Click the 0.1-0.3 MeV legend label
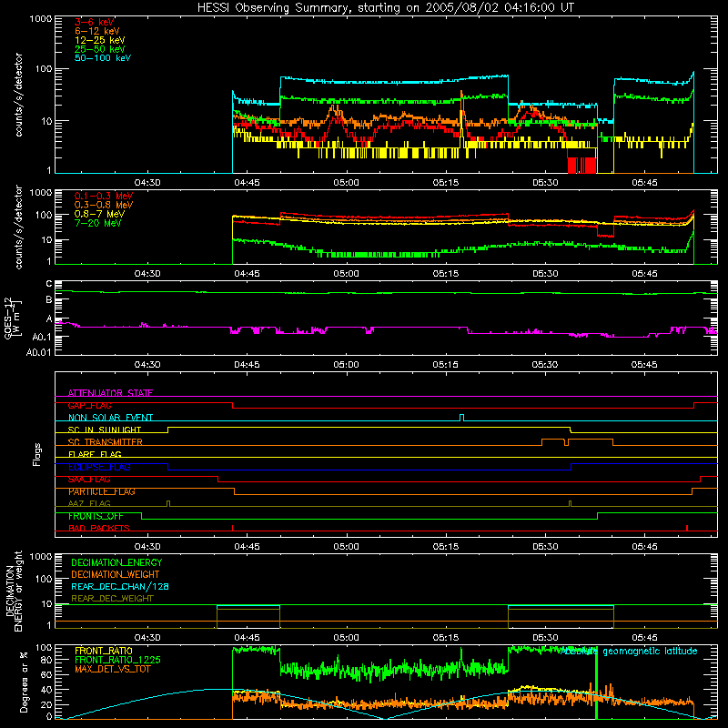This screenshot has width=728, height=728. click(x=104, y=196)
